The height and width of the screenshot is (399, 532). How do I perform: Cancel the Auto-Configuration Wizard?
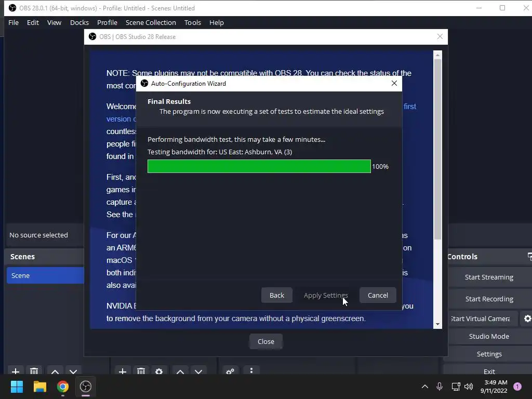tap(378, 295)
